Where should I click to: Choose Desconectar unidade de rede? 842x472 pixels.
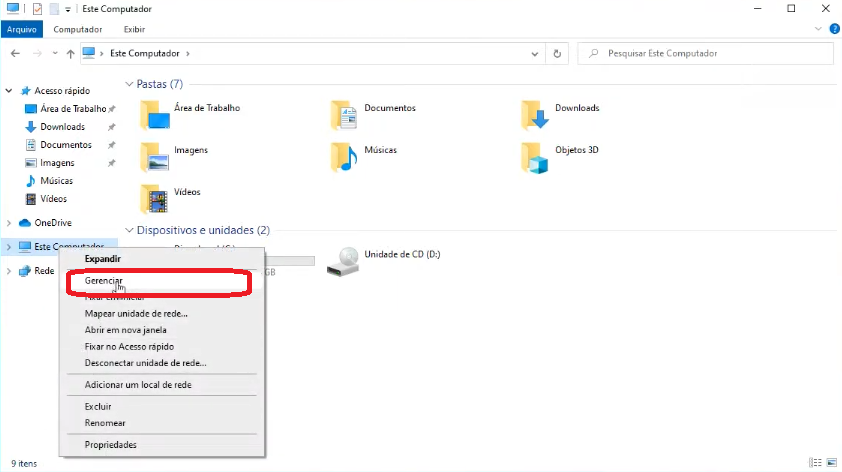[x=162, y=363]
